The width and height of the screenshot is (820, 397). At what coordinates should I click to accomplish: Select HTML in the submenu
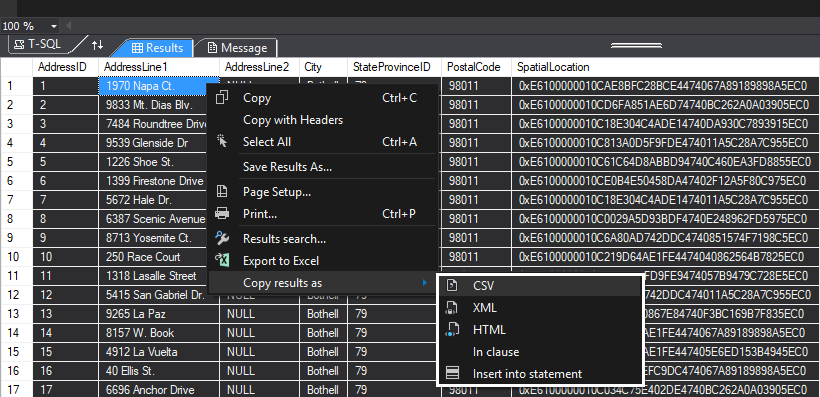click(x=539, y=330)
